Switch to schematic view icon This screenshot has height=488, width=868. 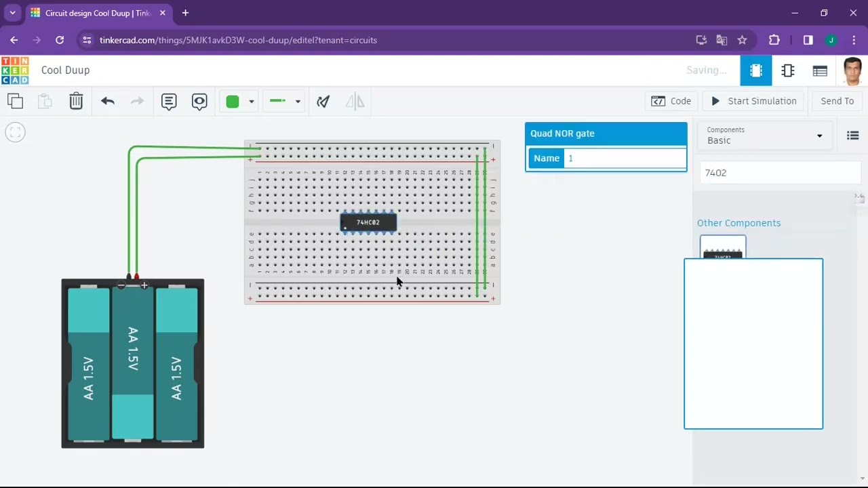[788, 70]
